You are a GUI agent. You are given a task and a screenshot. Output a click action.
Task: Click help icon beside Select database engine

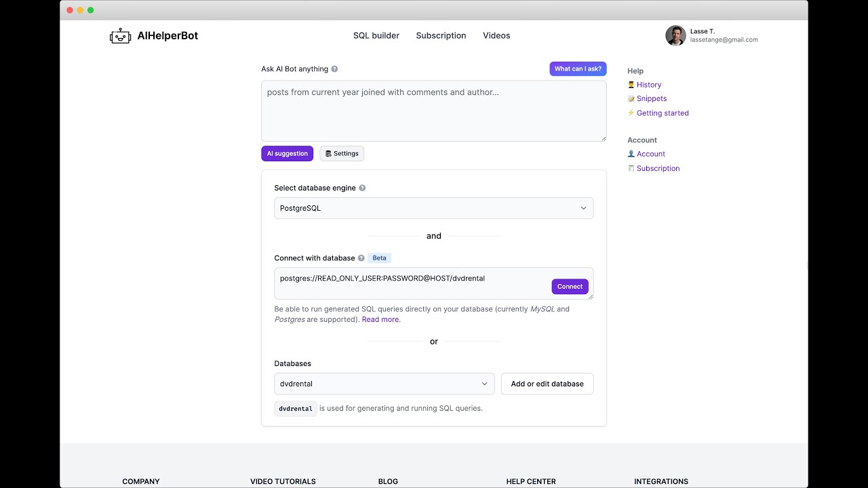[362, 188]
